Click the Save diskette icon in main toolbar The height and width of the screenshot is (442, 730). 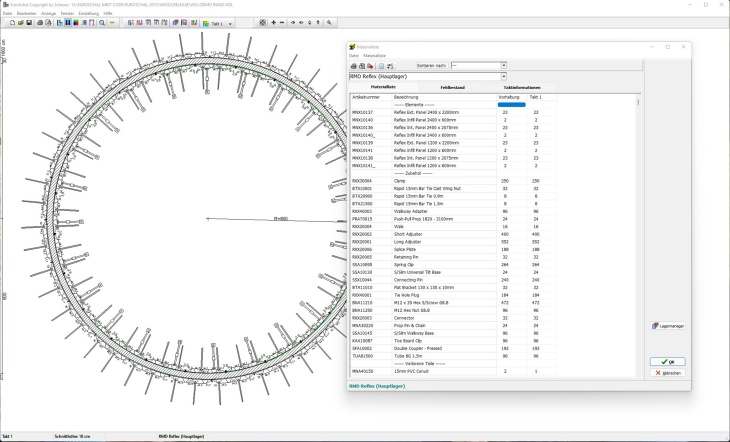click(29, 22)
